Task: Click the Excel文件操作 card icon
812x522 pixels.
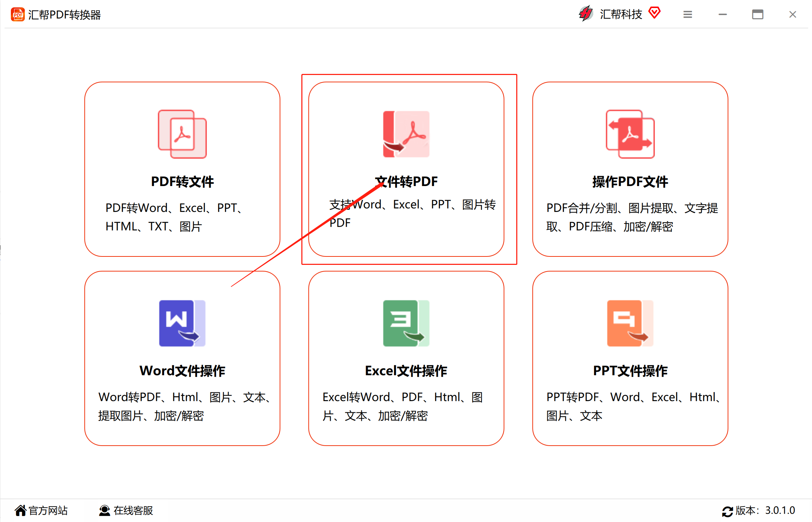Action: pos(406,323)
